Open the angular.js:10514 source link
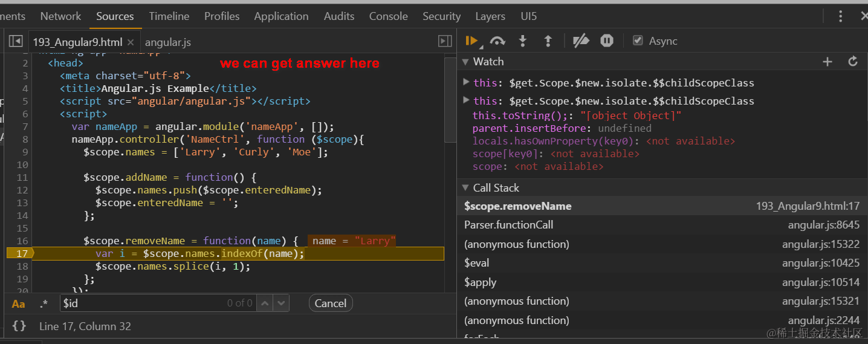Screen dimensions: 868x344 pyautogui.click(x=821, y=282)
